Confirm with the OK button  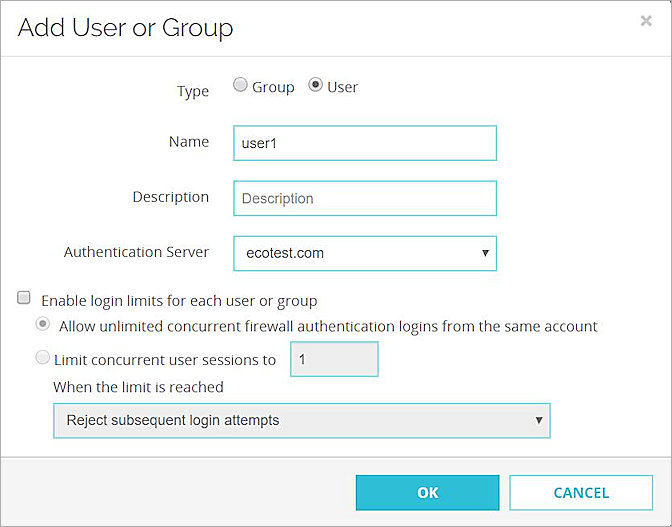(427, 493)
